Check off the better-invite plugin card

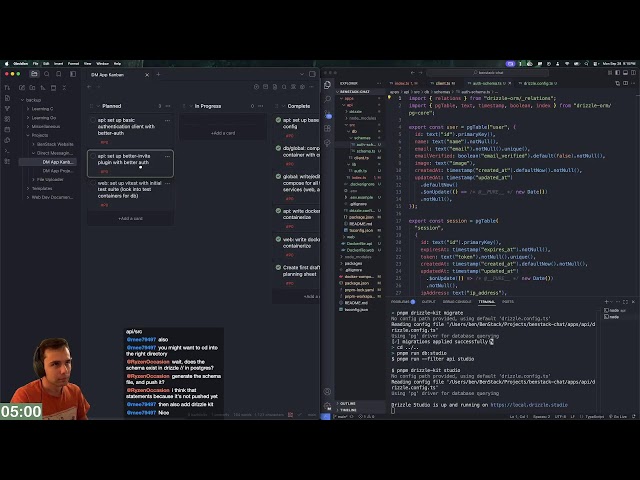click(x=93, y=156)
